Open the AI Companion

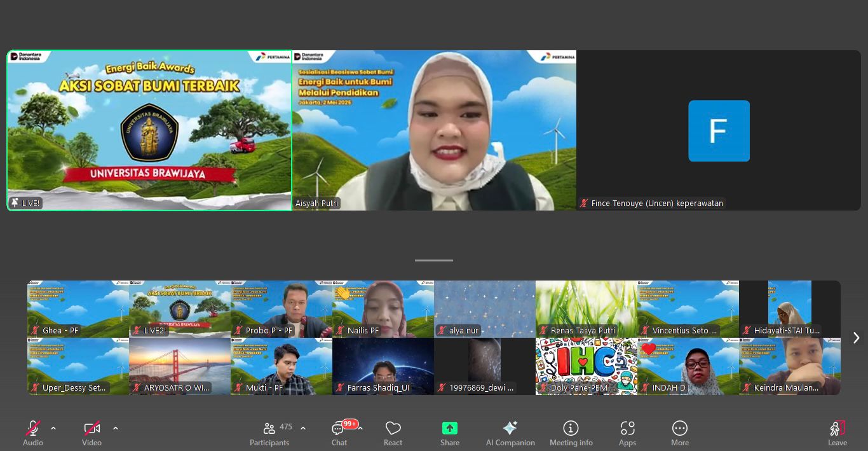(x=510, y=433)
